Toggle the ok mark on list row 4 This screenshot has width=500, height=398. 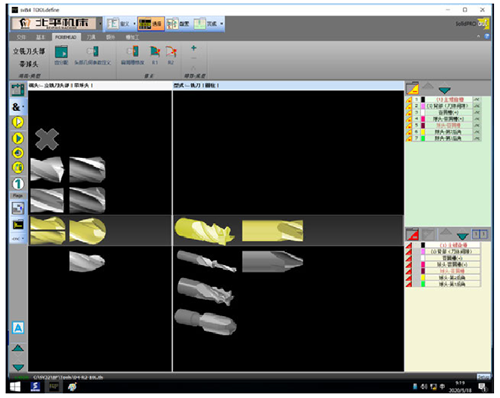pos(477,119)
